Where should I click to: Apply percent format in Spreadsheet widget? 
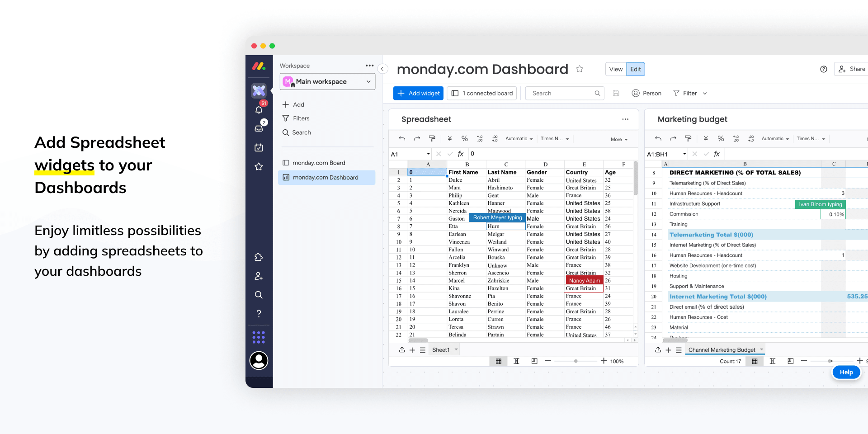tap(464, 138)
